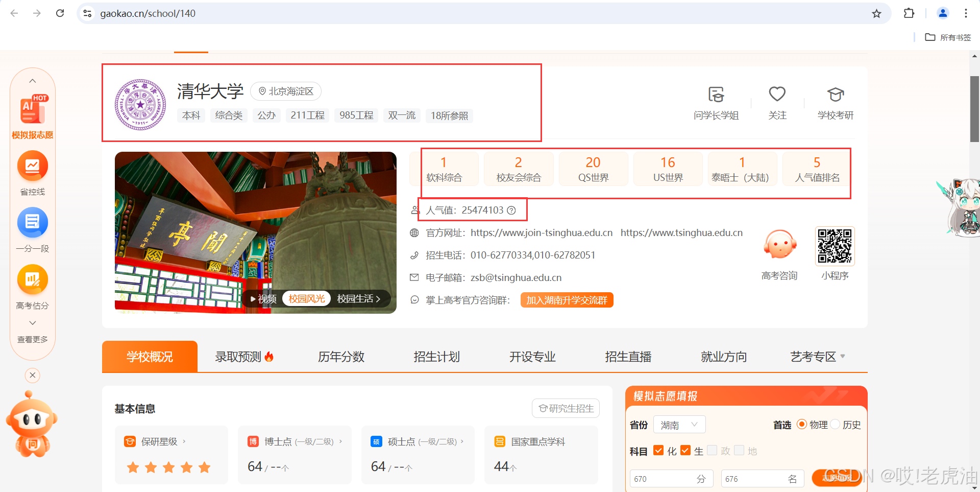Expand 硕士点 details arrow
This screenshot has height=492, width=980.
point(462,441)
